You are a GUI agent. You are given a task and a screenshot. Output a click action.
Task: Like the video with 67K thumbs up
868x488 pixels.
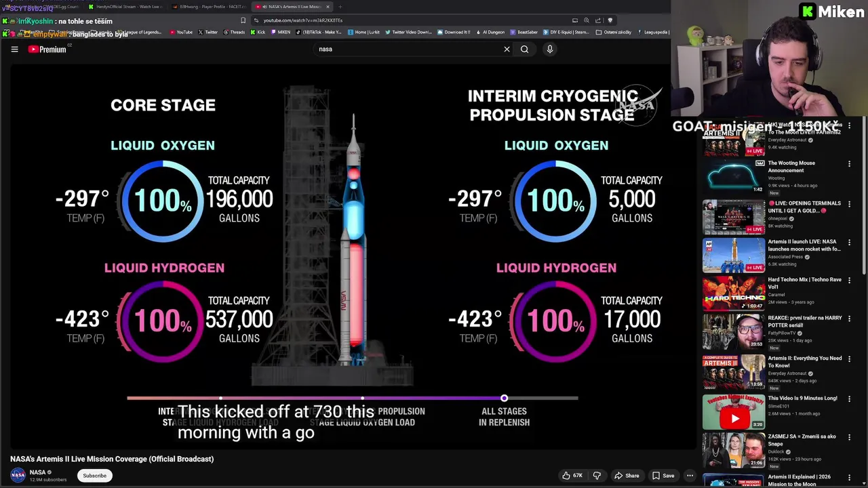pos(572,476)
